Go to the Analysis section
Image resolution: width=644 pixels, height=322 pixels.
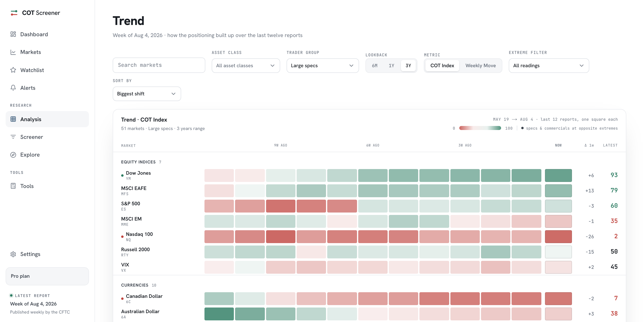(47, 119)
